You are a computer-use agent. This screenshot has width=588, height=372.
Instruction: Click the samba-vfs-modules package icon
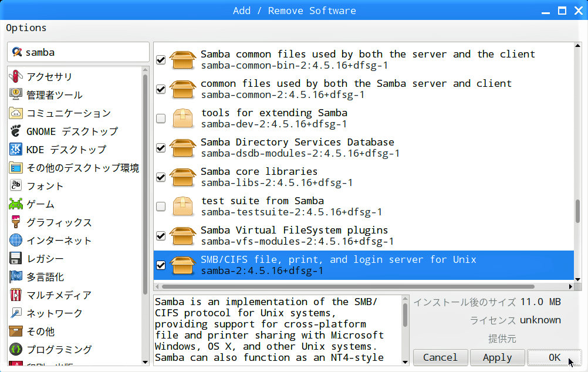pyautogui.click(x=183, y=235)
